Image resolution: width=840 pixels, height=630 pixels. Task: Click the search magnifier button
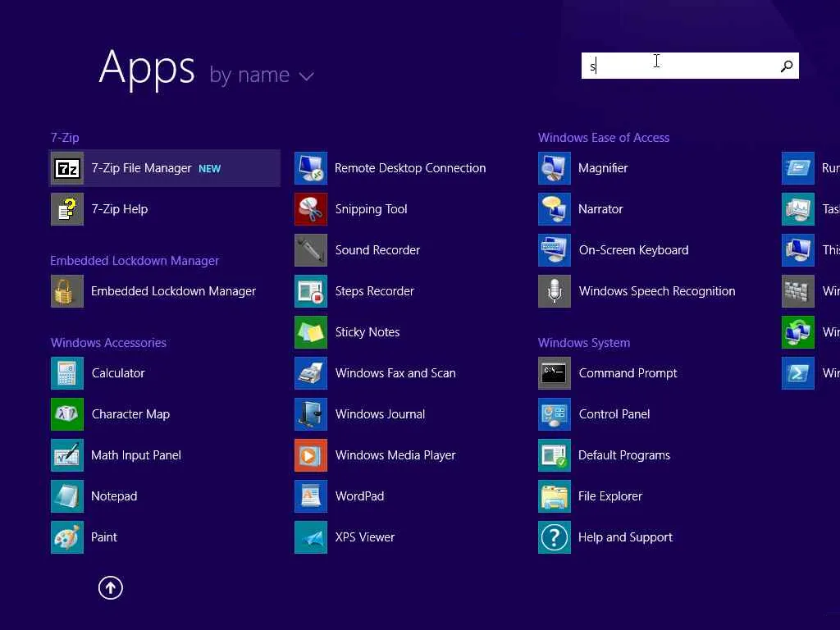tap(787, 66)
